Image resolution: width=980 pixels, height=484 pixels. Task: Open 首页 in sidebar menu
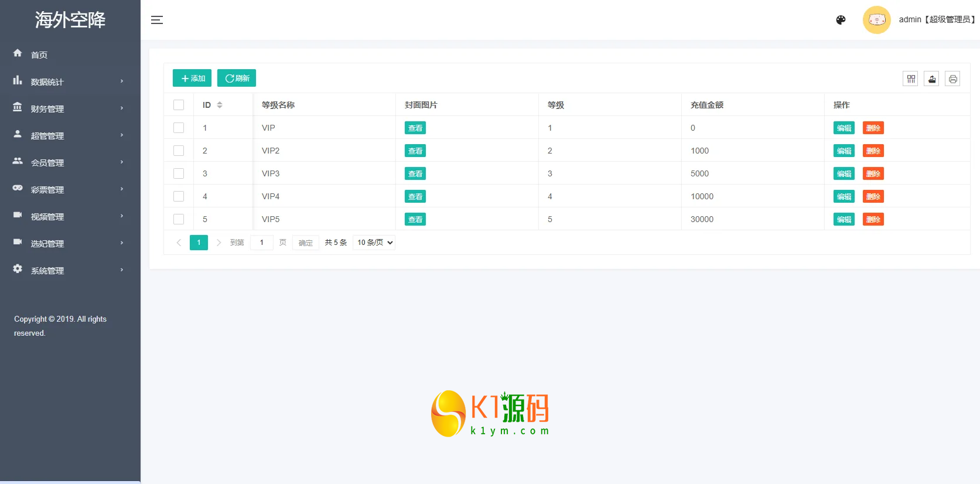coord(70,54)
